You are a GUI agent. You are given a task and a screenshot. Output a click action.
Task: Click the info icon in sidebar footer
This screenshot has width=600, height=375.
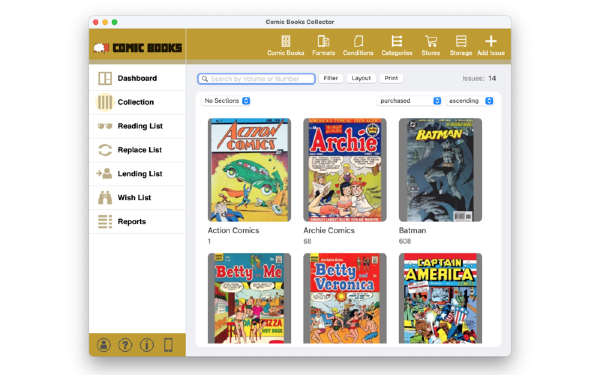pos(147,345)
